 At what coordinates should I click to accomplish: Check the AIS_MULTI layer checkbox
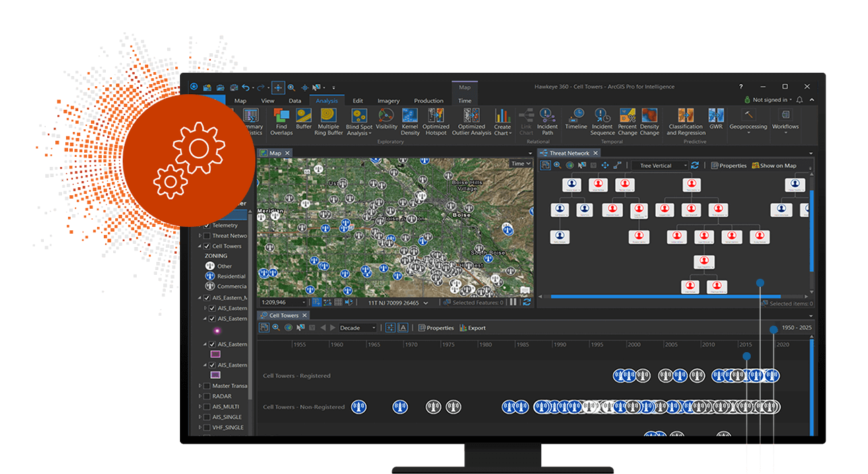(207, 407)
